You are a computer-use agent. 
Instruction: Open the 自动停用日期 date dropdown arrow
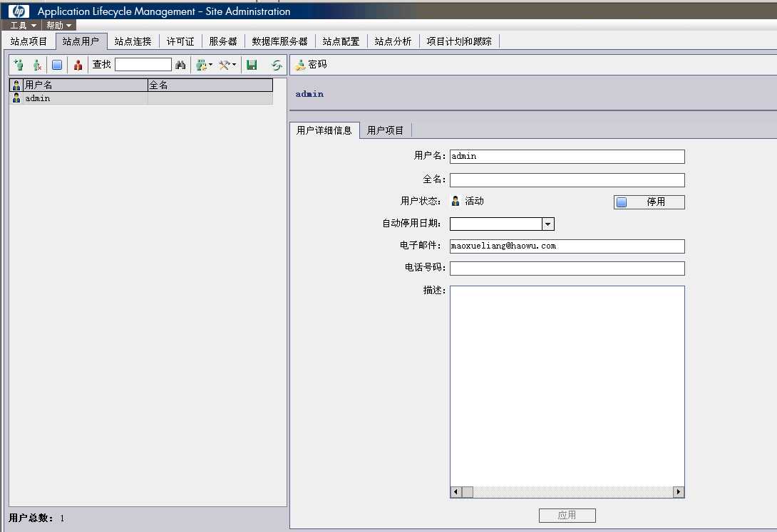(x=547, y=224)
